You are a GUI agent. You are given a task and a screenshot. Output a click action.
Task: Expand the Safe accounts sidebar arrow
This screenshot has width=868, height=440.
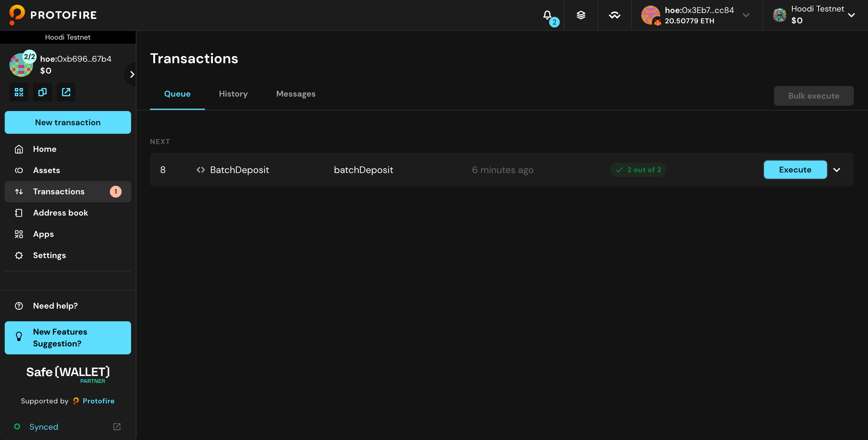pyautogui.click(x=132, y=74)
